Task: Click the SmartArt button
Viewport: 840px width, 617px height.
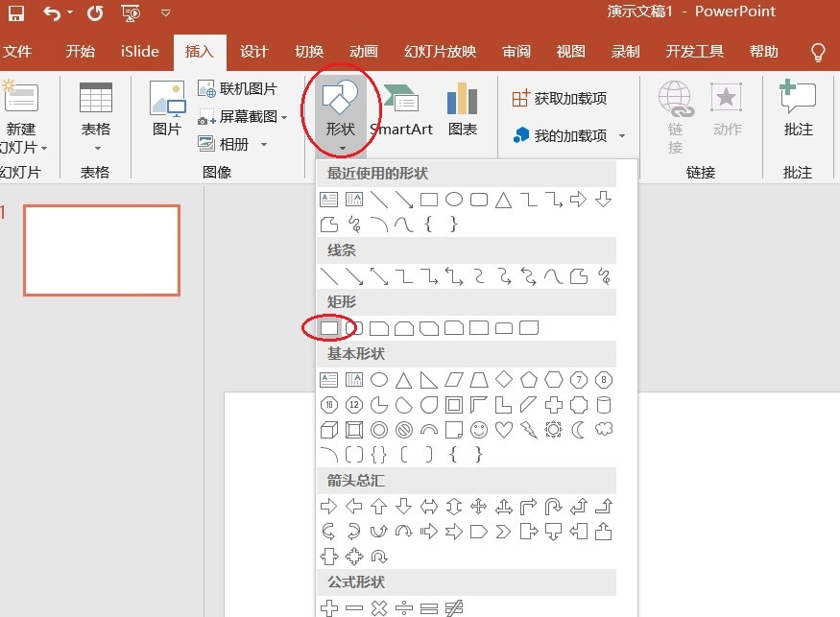Action: pos(401,109)
